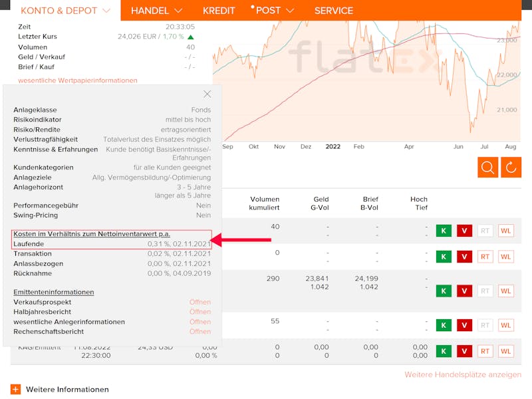Click the Anlagehorizont value 3 - 5 Jahre
Image resolution: width=532 pixels, height=399 pixels.
194,188
